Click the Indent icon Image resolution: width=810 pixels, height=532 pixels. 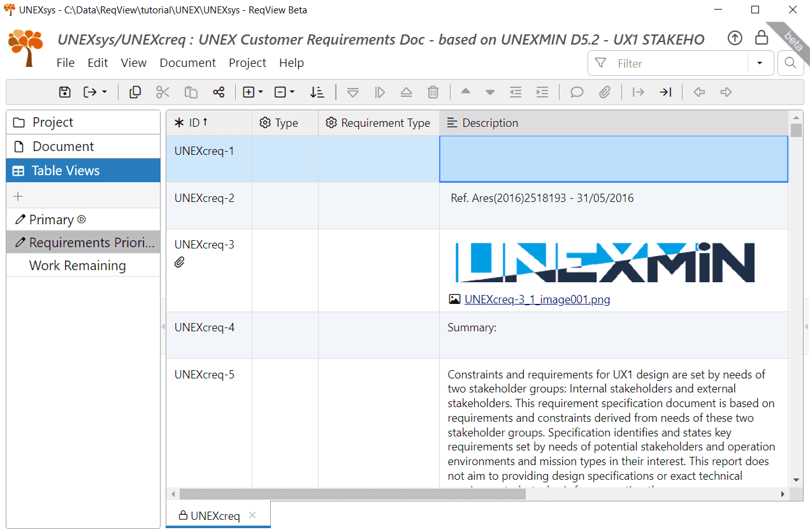542,92
